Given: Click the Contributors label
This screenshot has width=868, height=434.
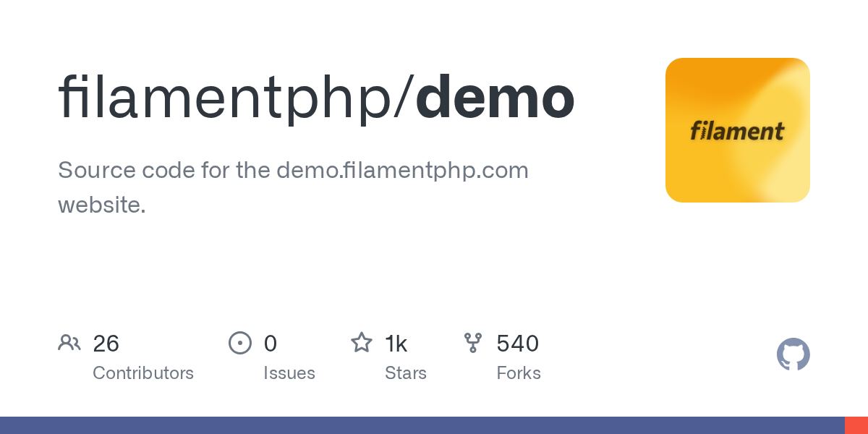Looking at the screenshot, I should tap(143, 373).
